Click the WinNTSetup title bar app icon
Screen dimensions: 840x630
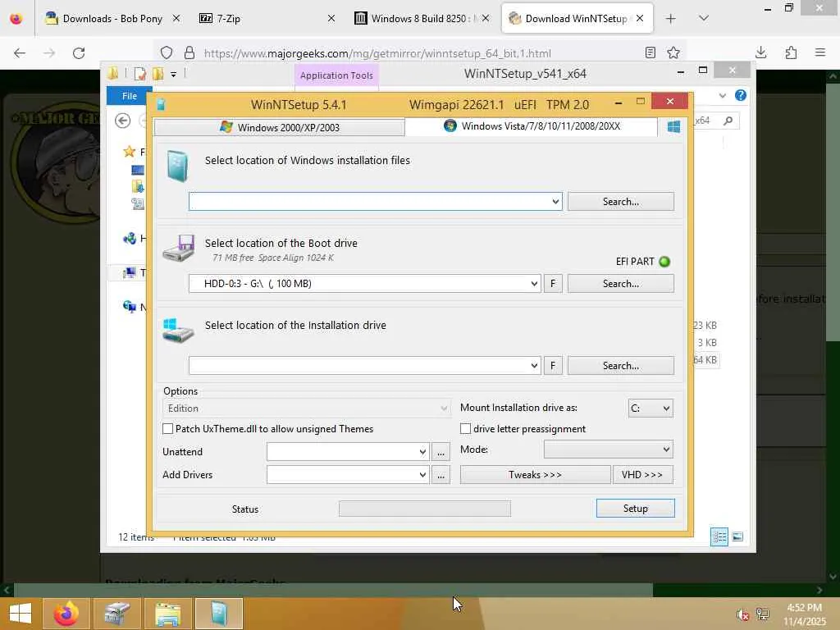tap(161, 104)
